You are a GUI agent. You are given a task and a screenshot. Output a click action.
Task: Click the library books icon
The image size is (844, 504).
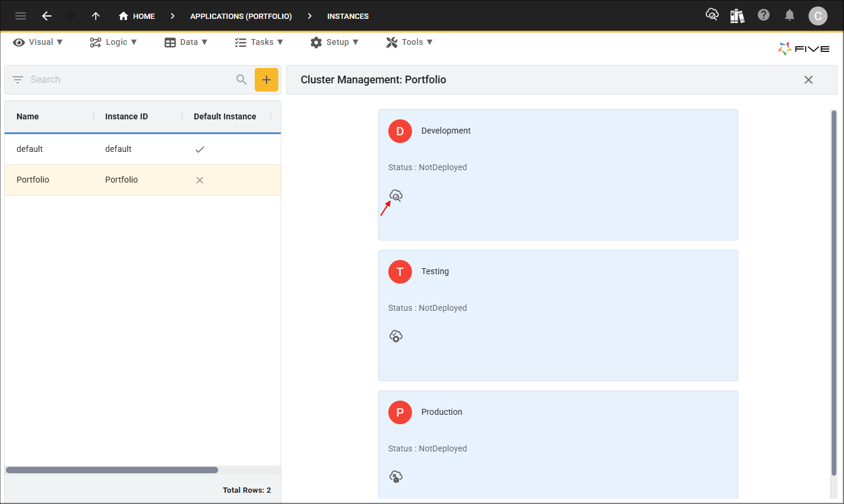coord(737,16)
